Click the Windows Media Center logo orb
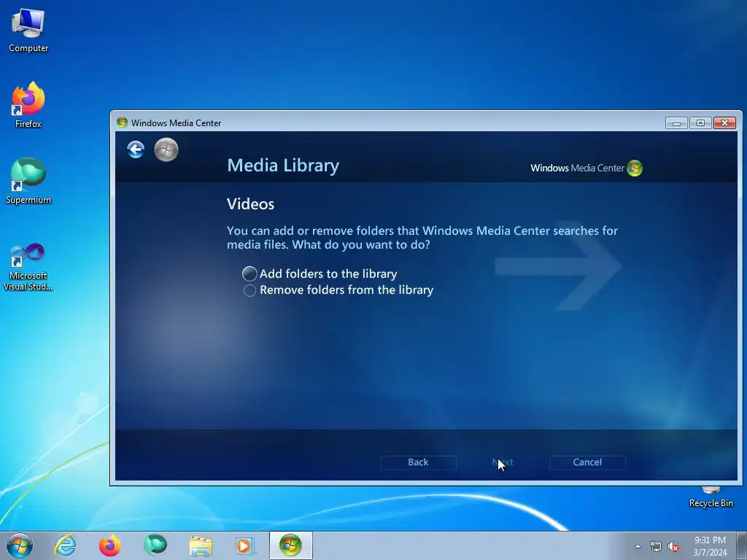This screenshot has height=560, width=747. (635, 168)
